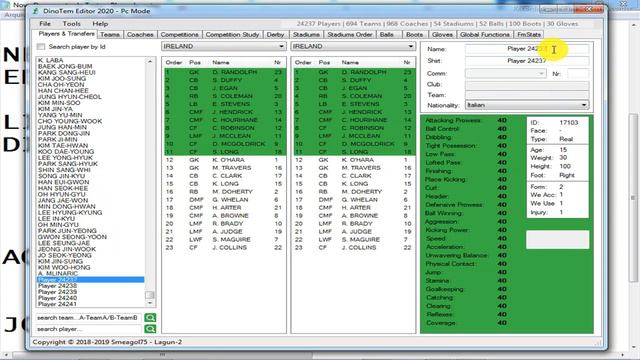Click the Type value Real
Screen dimensions: 640x360
click(x=566, y=139)
